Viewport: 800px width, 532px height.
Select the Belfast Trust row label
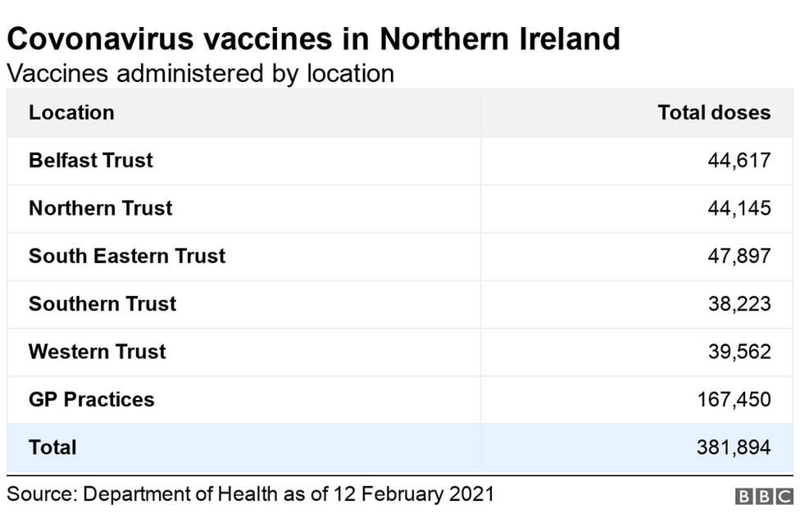91,160
